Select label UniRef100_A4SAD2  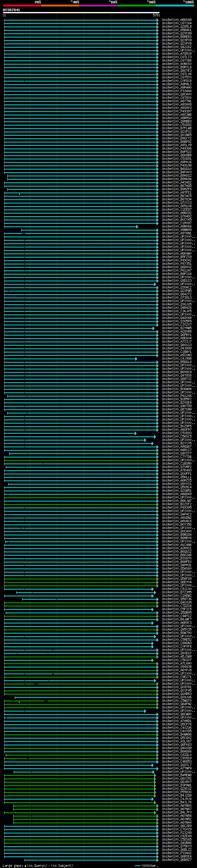(x=177, y=182)
